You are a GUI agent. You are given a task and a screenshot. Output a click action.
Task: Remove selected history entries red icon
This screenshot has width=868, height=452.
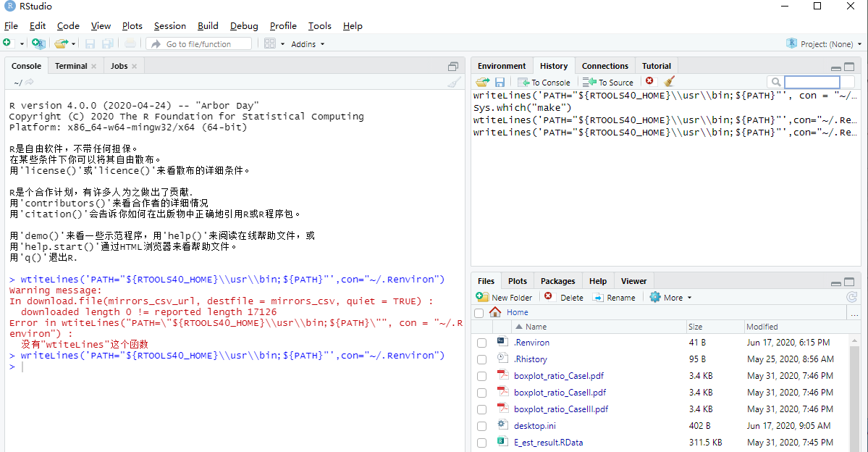[x=649, y=81]
